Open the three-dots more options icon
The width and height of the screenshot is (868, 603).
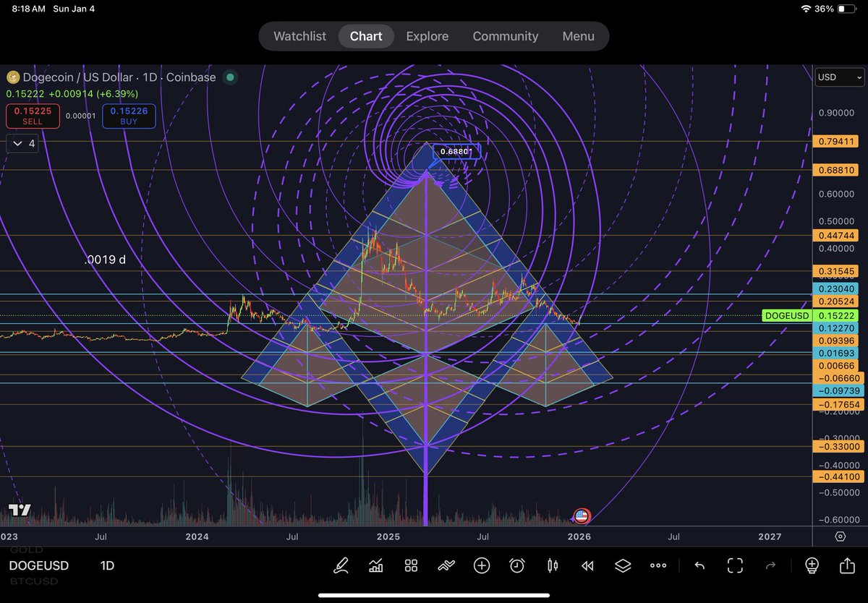tap(658, 565)
